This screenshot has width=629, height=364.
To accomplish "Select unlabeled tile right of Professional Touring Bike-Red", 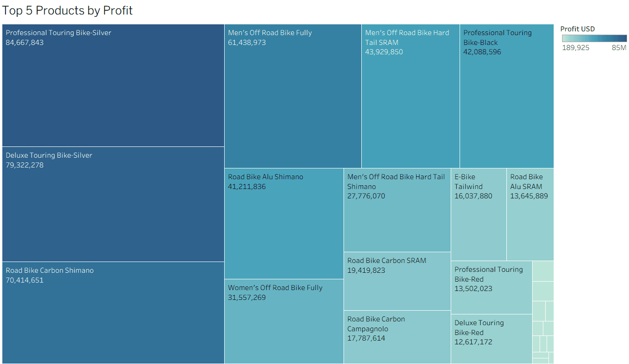I will [543, 271].
